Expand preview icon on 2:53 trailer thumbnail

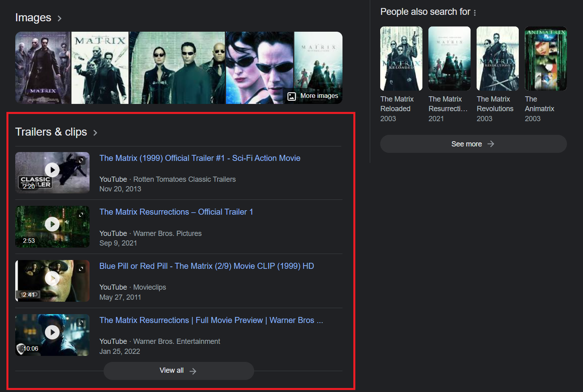[x=81, y=215]
